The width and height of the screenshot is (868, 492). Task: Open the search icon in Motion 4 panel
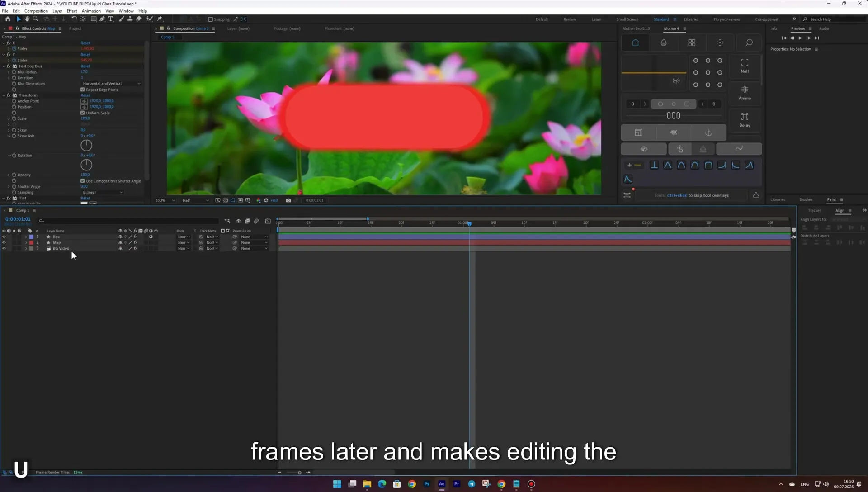point(749,43)
